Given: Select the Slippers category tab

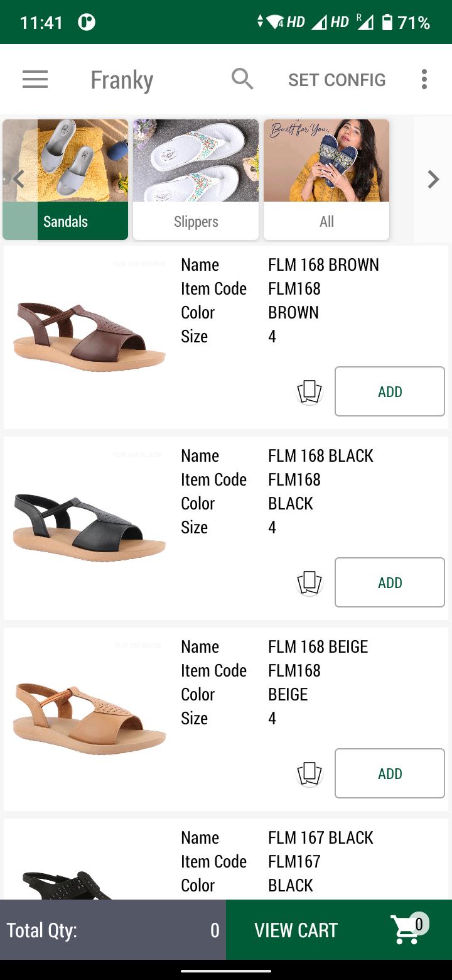Looking at the screenshot, I should [196, 180].
